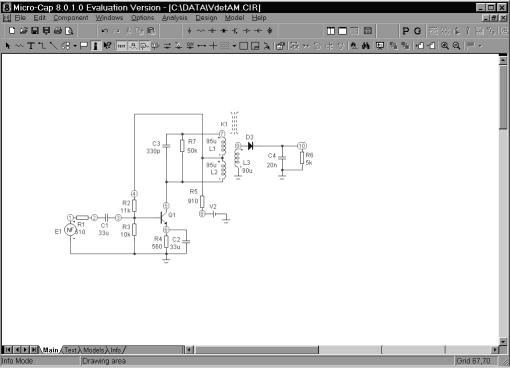Switch to the Models tab
This screenshot has width=510, height=368.
pos(93,350)
